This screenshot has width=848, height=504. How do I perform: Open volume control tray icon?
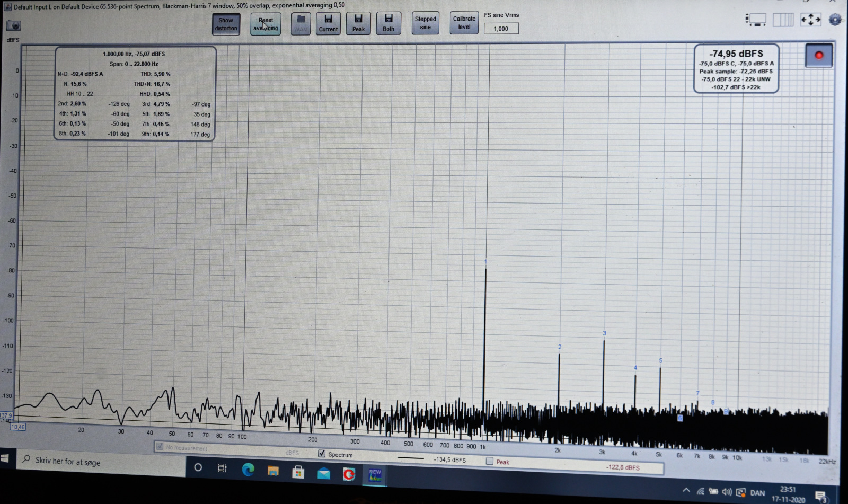pyautogui.click(x=727, y=492)
